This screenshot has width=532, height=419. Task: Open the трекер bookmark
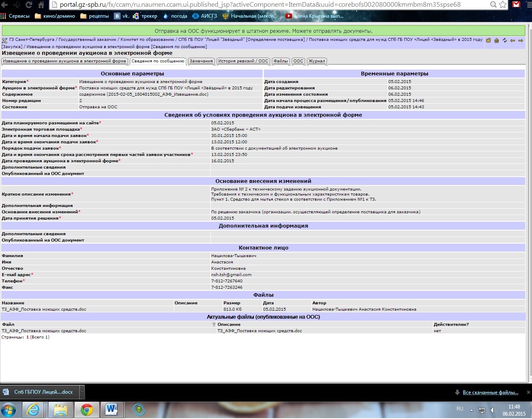pos(145,16)
